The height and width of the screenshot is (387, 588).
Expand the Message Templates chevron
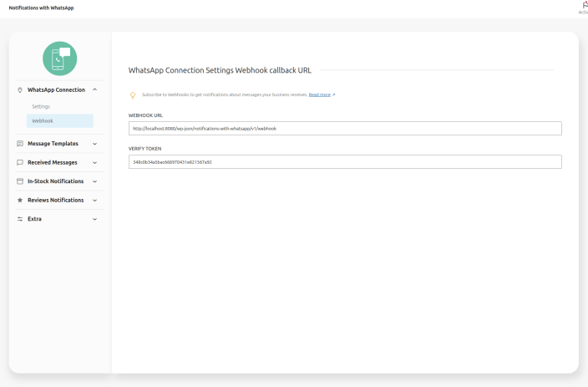click(x=95, y=144)
